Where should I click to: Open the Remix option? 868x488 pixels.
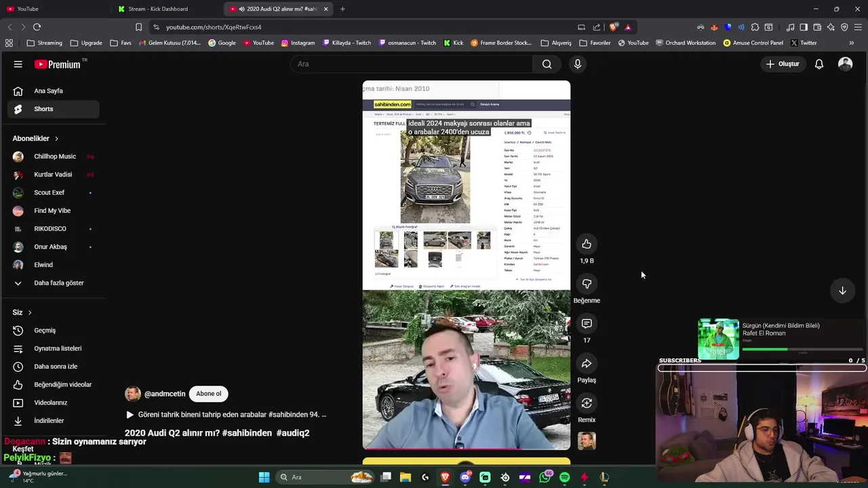(587, 403)
